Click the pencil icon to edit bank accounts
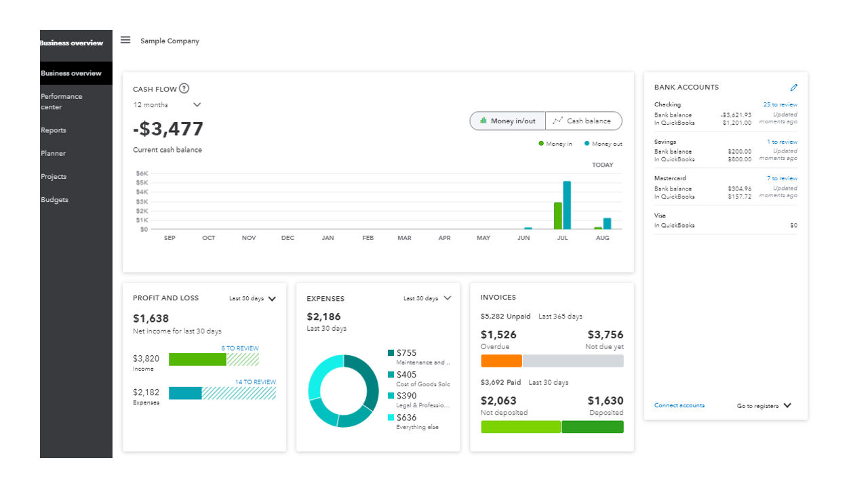 pyautogui.click(x=794, y=87)
